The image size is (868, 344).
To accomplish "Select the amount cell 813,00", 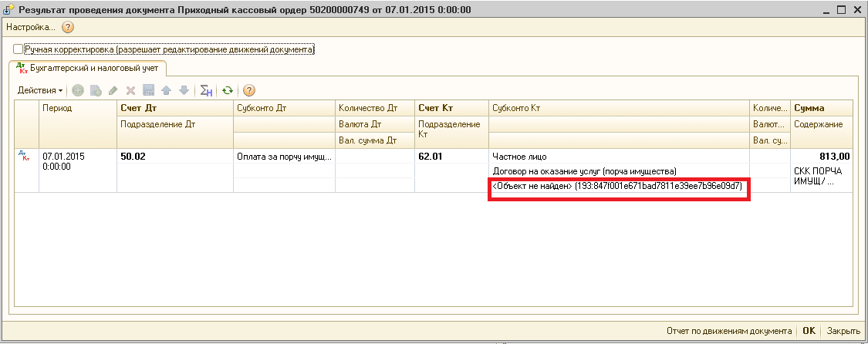I will coord(822,157).
